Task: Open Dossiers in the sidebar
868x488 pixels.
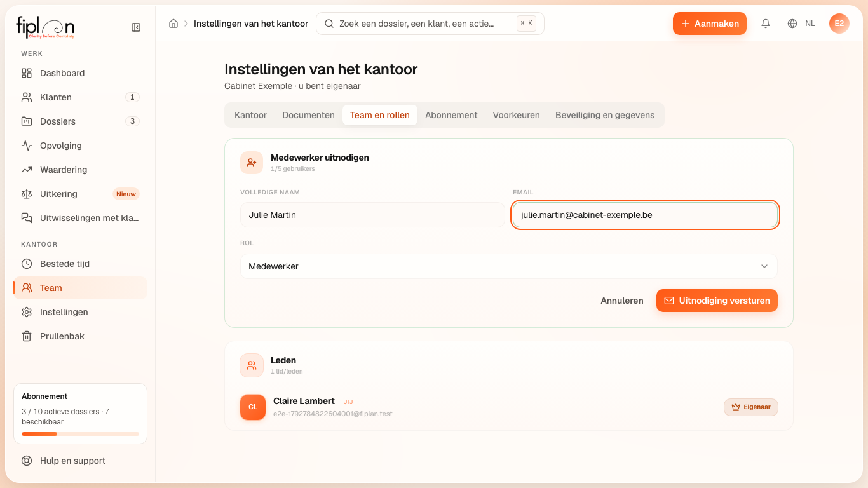Action: [80, 121]
